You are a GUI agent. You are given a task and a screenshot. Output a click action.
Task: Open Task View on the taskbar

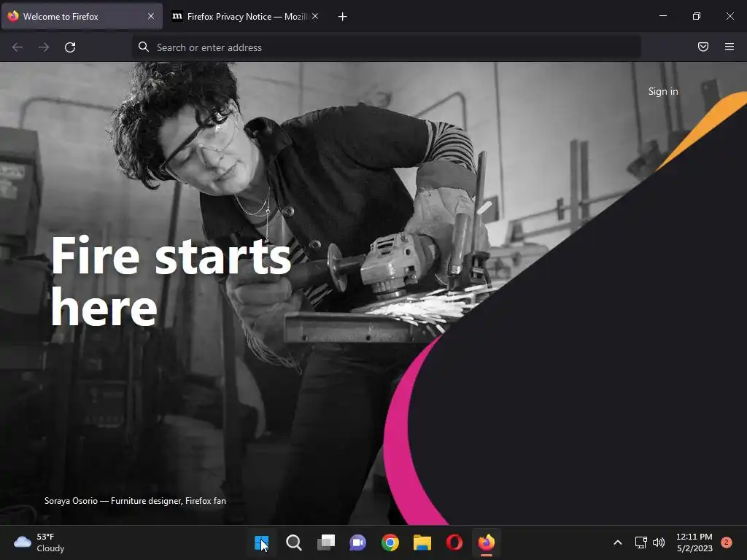click(x=326, y=542)
